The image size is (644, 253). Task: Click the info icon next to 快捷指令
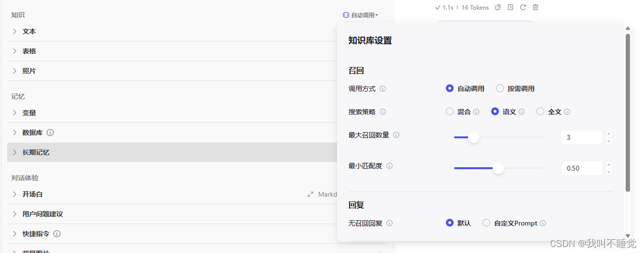tap(57, 234)
